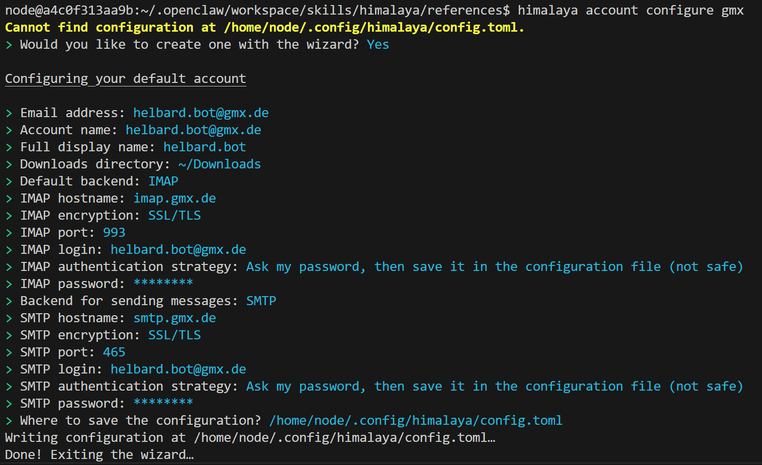Viewport: 762px width, 465px height.
Task: Click the Account name value
Action: (x=193, y=130)
